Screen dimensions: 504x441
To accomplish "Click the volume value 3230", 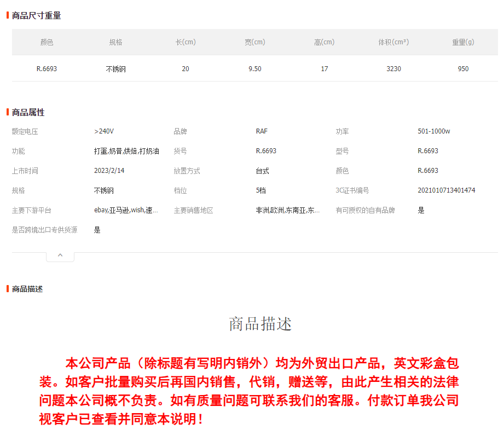I will click(394, 69).
